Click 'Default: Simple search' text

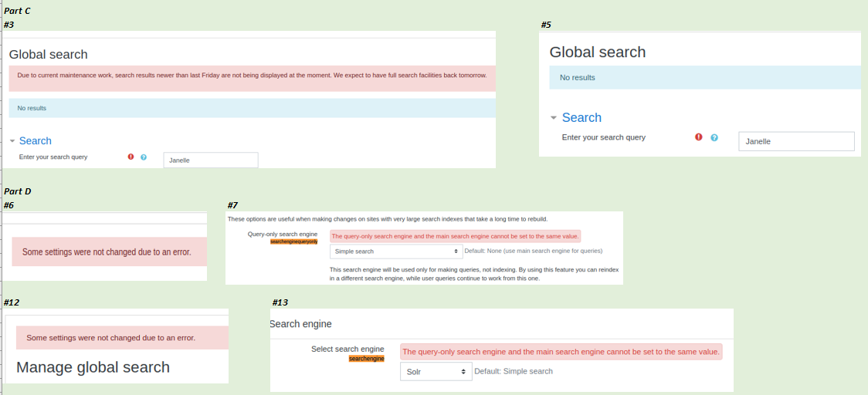click(x=514, y=371)
